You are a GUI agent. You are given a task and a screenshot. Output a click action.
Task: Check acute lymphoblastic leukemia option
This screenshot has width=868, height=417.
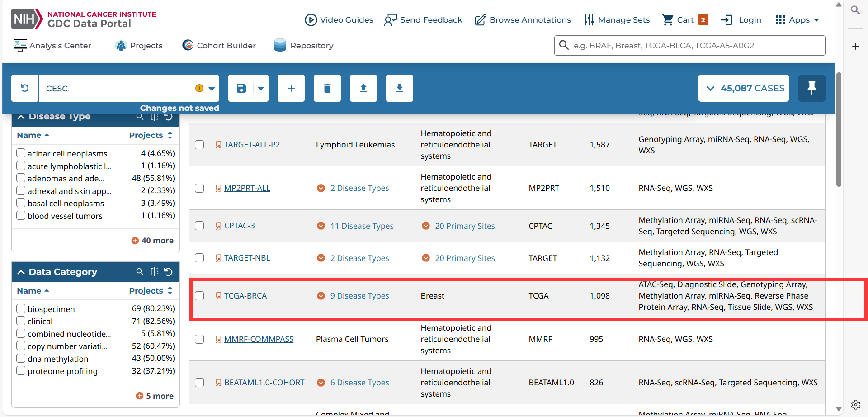(21, 166)
